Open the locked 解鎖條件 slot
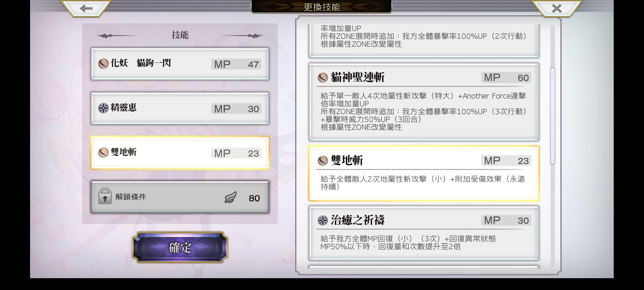Image resolution: width=644 pixels, height=290 pixels. click(180, 197)
